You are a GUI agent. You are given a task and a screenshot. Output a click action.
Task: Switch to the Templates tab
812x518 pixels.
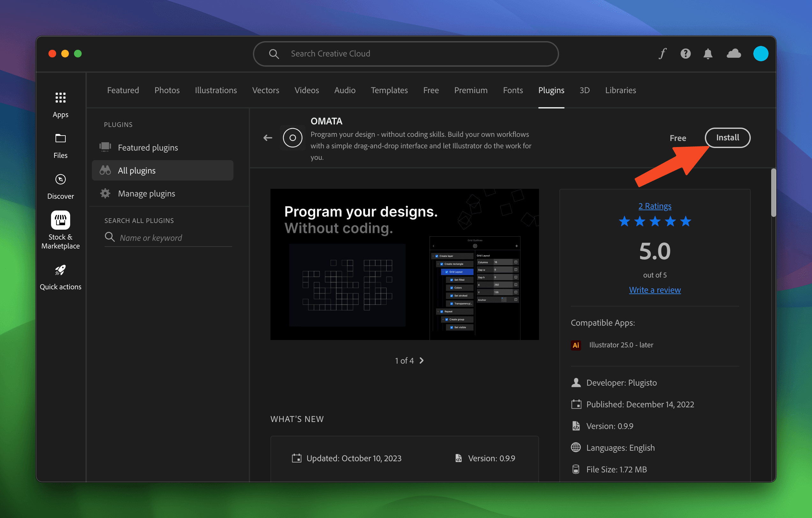[x=389, y=90]
